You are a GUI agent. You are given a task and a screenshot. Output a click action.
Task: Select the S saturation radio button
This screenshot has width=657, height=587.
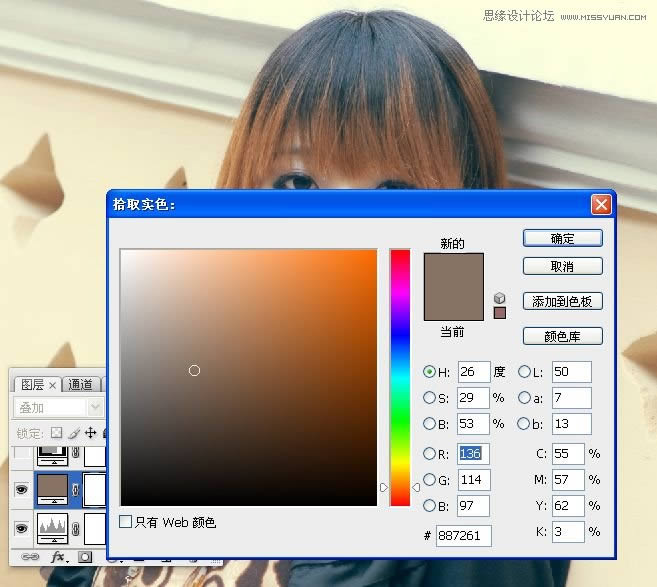(x=430, y=398)
